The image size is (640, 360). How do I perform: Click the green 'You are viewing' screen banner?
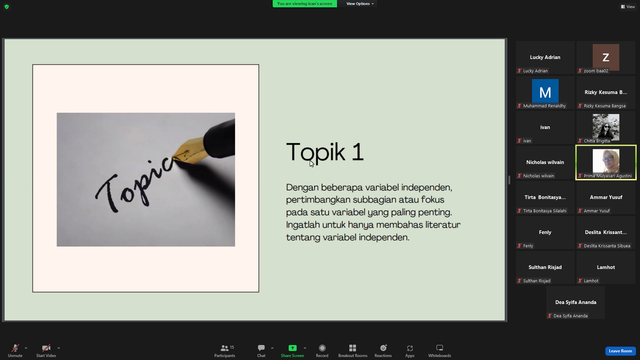click(305, 4)
